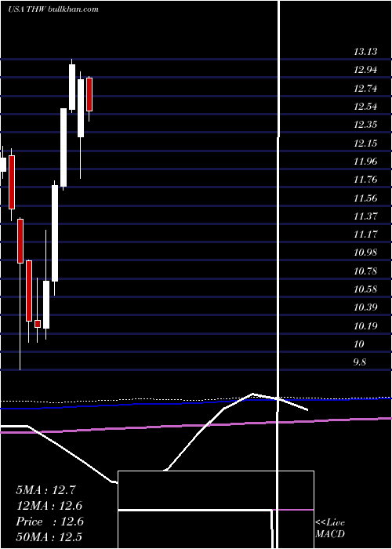Screen dimensions: 392x549
Task: Select the last red candlestick near 12.9
Action: pyautogui.click(x=89, y=95)
